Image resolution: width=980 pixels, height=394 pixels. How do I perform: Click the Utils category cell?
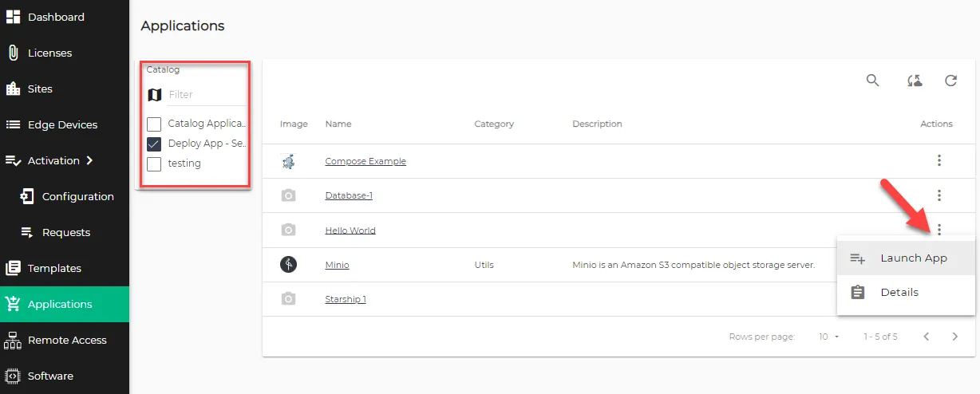[x=484, y=265]
